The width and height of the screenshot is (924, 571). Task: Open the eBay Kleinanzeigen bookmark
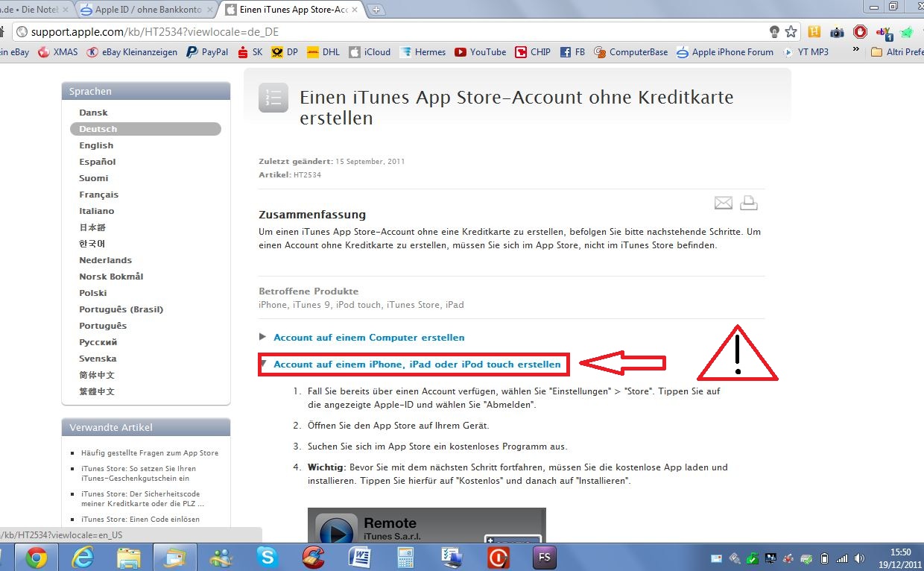(133, 52)
